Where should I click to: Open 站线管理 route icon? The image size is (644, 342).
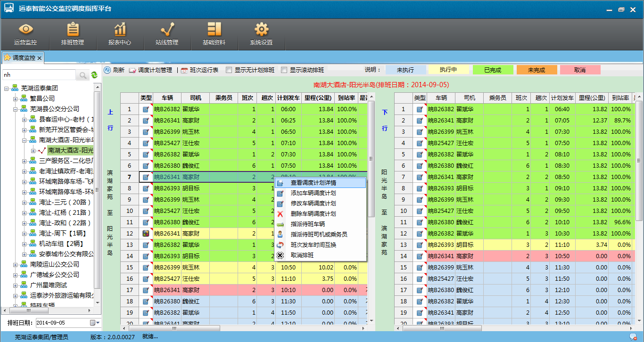click(x=167, y=30)
